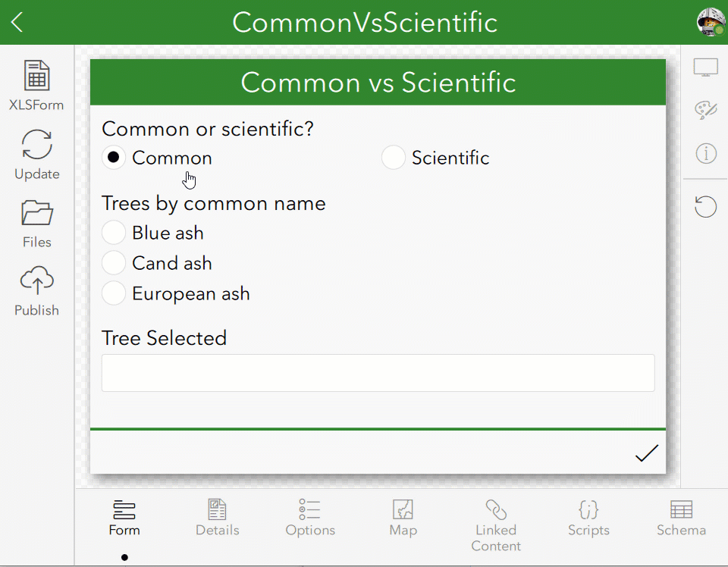The image size is (728, 567).
Task: Open the Schema tab
Action: click(x=681, y=518)
